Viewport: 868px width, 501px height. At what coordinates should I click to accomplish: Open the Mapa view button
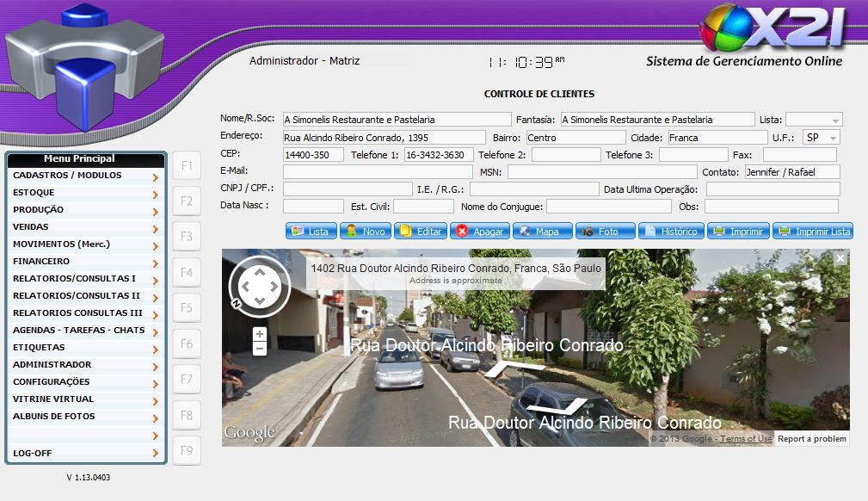tap(539, 232)
